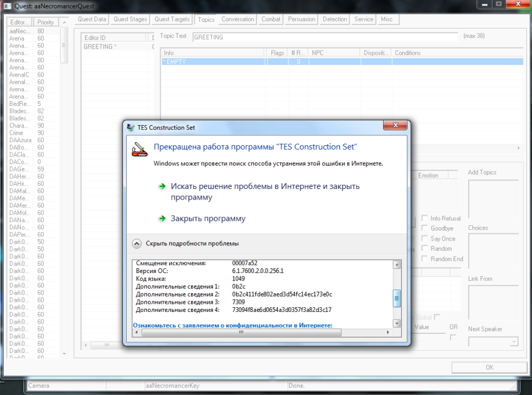Toggle Info Refusal checkbox
This screenshot has width=532, height=395.
tap(425, 218)
